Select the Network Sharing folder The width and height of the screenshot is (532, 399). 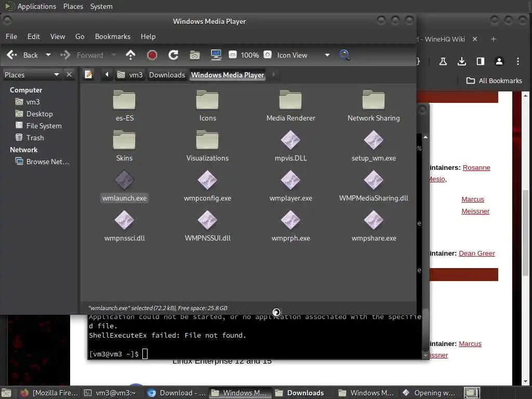coord(374,106)
